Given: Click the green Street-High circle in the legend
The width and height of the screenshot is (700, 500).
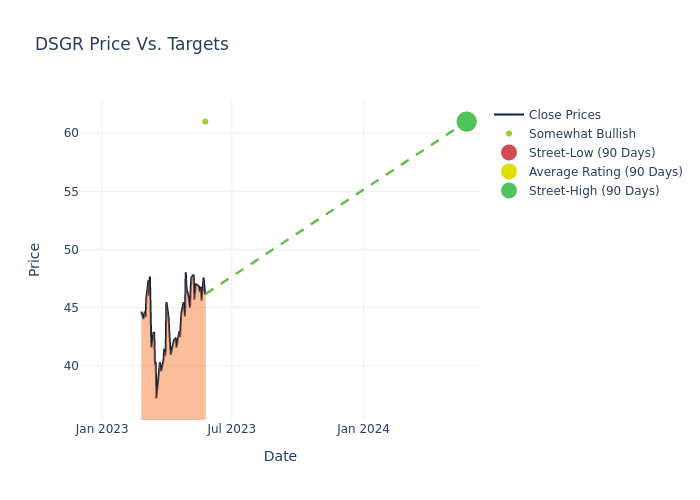Looking at the screenshot, I should 509,191.
